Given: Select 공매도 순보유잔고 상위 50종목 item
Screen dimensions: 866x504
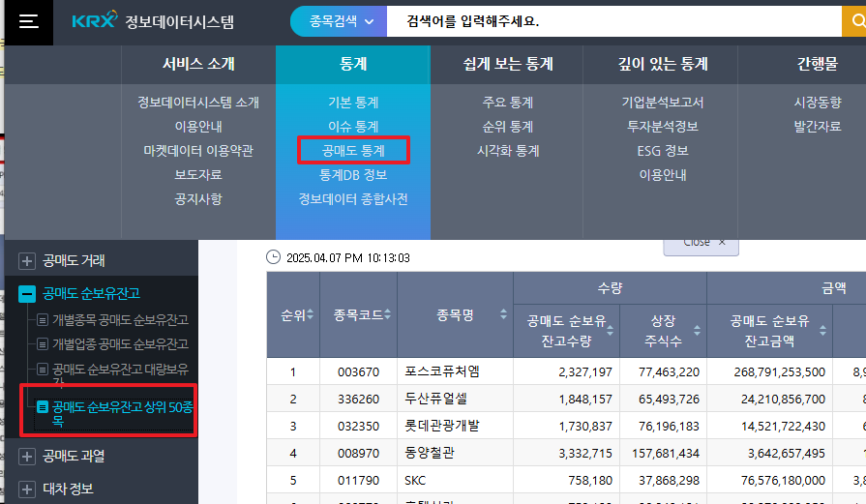Looking at the screenshot, I should [x=122, y=414].
